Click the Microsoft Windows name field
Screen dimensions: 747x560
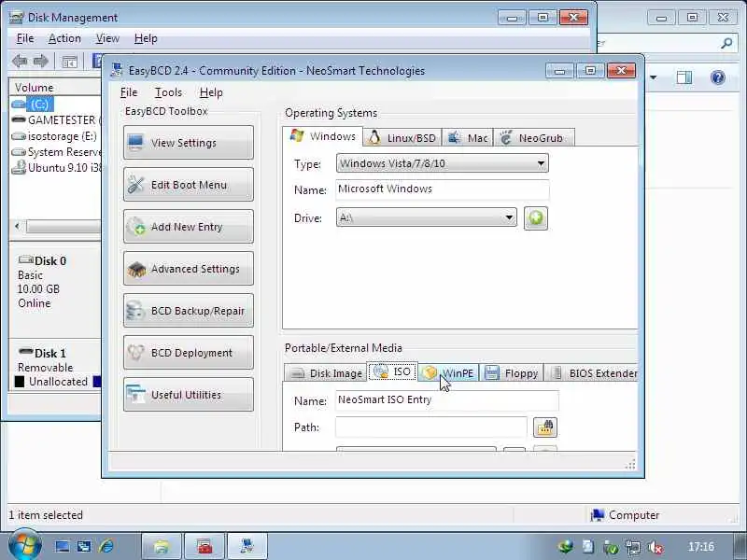click(442, 189)
